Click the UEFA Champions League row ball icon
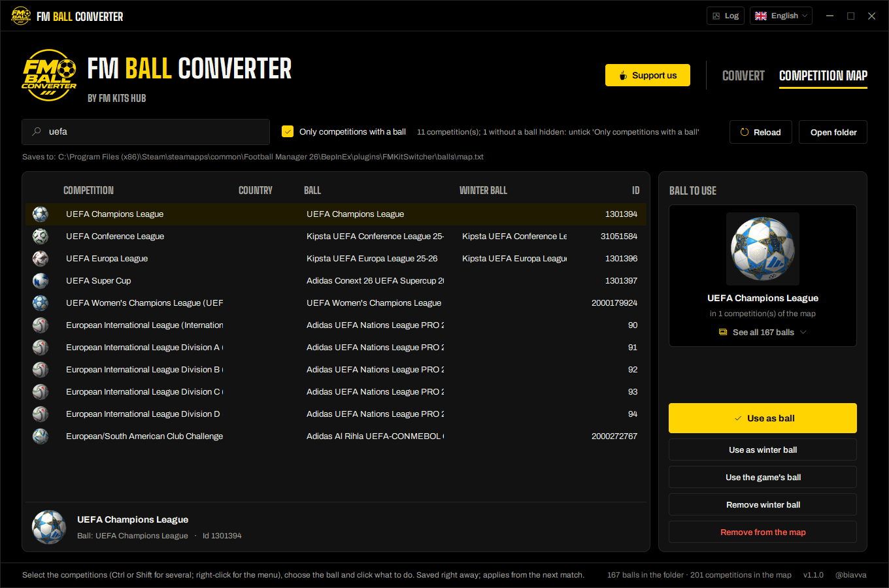Image resolution: width=889 pixels, height=588 pixels. (x=41, y=214)
